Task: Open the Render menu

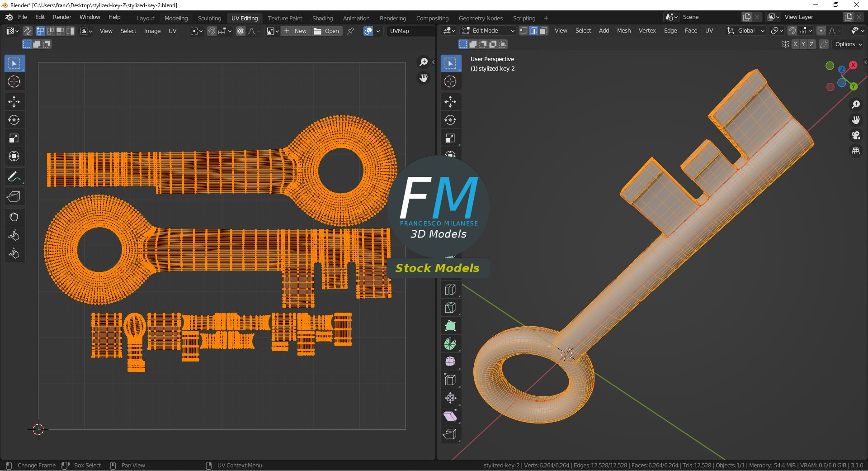Action: click(62, 17)
